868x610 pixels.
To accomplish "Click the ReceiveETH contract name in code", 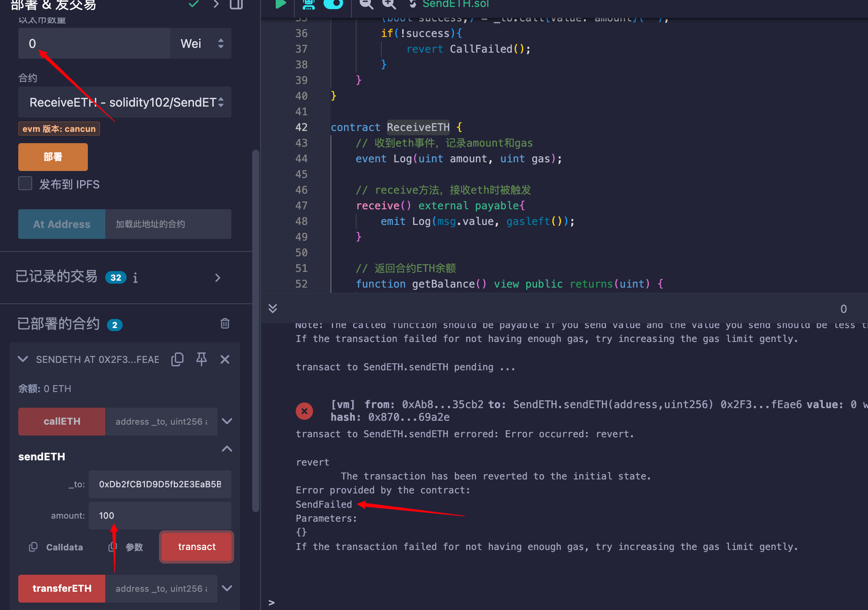I will point(418,127).
